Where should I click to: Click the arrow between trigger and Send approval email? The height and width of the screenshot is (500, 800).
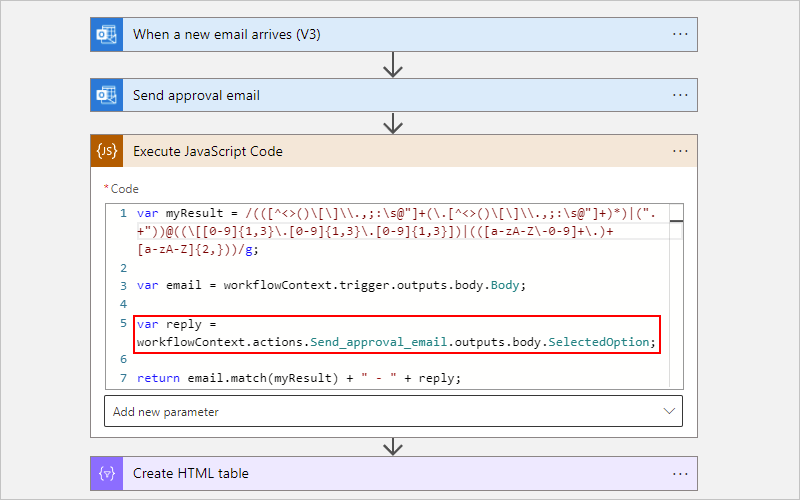tap(393, 65)
